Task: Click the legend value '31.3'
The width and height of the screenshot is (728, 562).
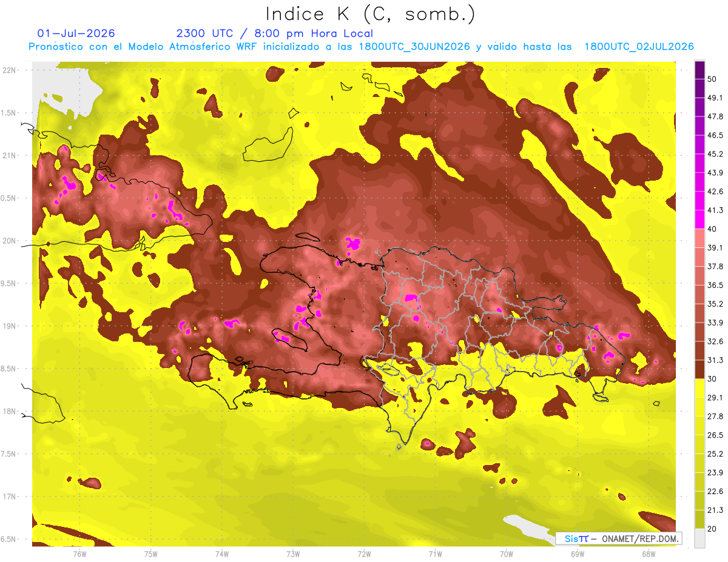Action: tap(714, 360)
